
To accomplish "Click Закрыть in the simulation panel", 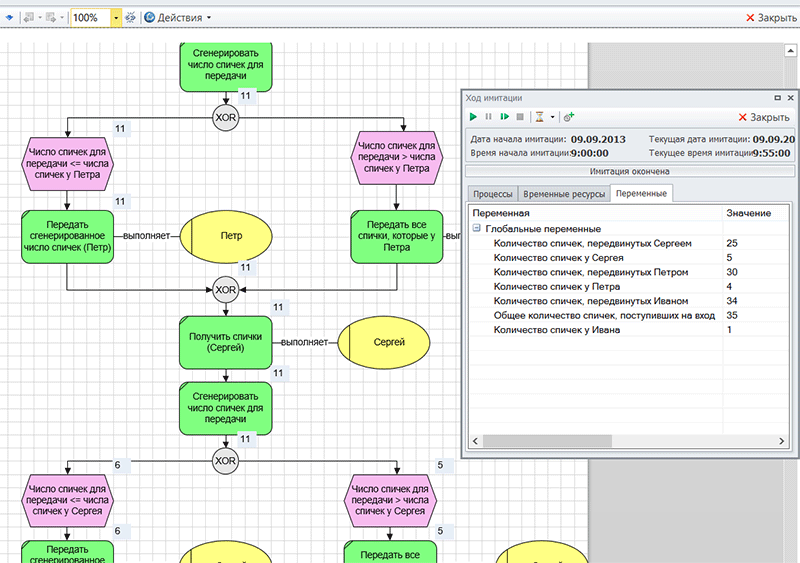I will click(x=762, y=117).
